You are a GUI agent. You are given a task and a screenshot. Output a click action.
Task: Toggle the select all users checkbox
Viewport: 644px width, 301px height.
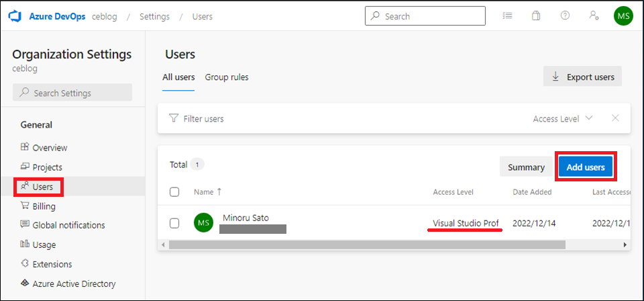(x=174, y=192)
